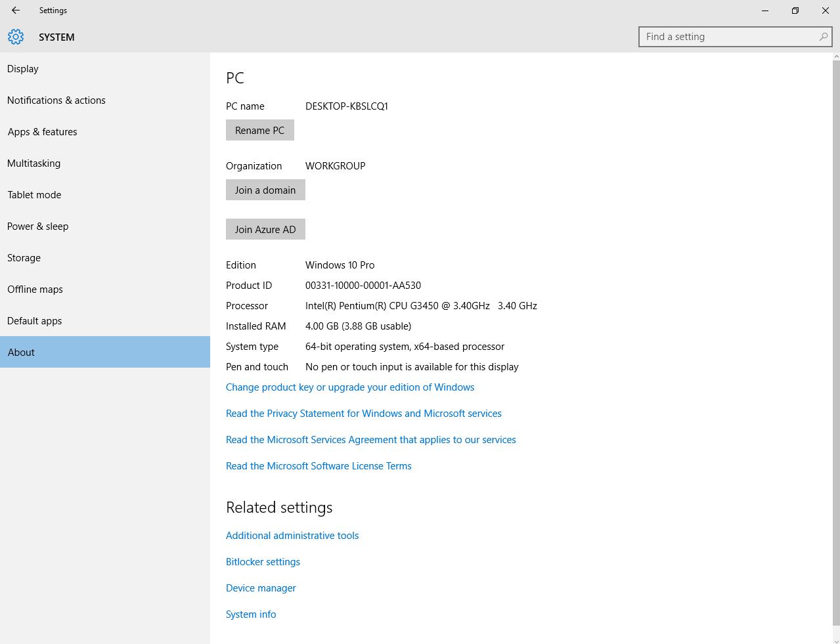The height and width of the screenshot is (644, 840).
Task: Open Device manager link
Action: click(261, 588)
